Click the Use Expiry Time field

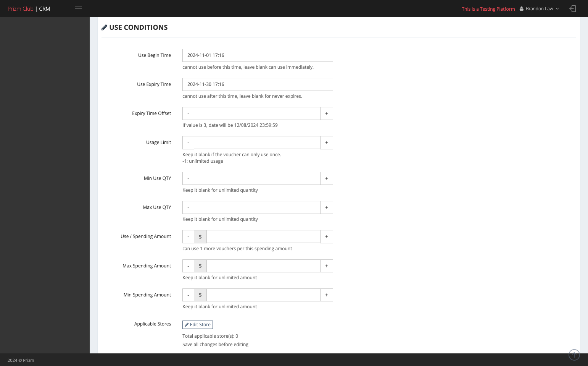pyautogui.click(x=258, y=84)
